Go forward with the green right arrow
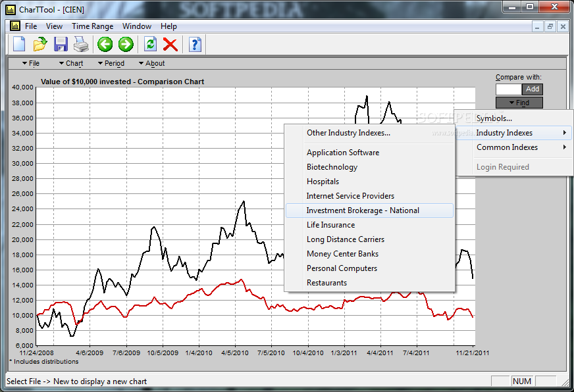Image resolution: width=574 pixels, height=392 pixels. 126,44
